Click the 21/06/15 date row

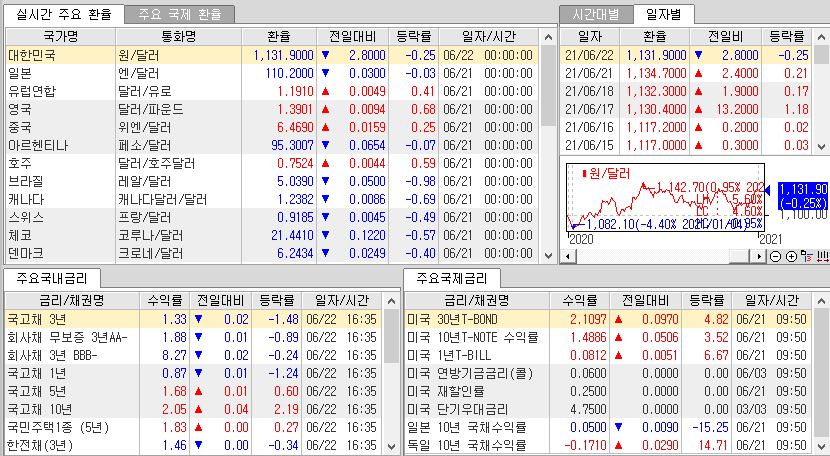coord(687,145)
